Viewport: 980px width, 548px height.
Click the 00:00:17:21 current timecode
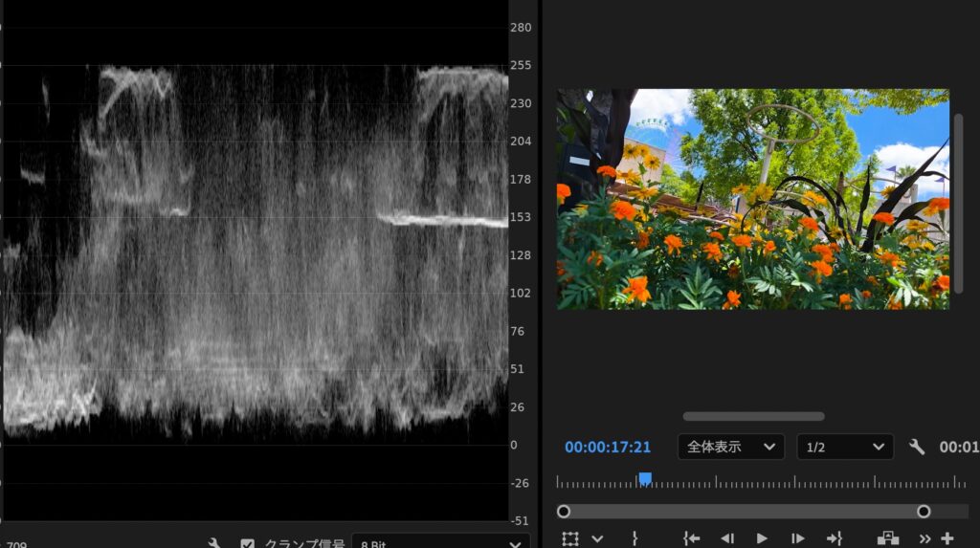tap(608, 447)
